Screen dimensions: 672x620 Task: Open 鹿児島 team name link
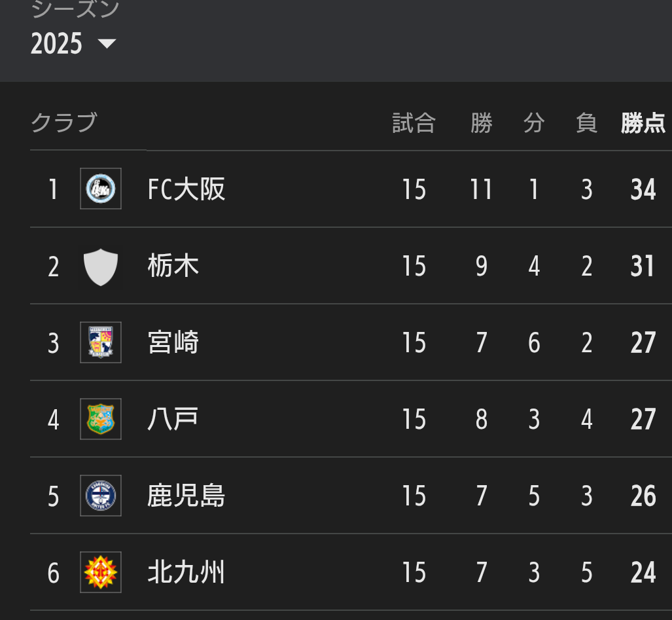click(x=186, y=496)
